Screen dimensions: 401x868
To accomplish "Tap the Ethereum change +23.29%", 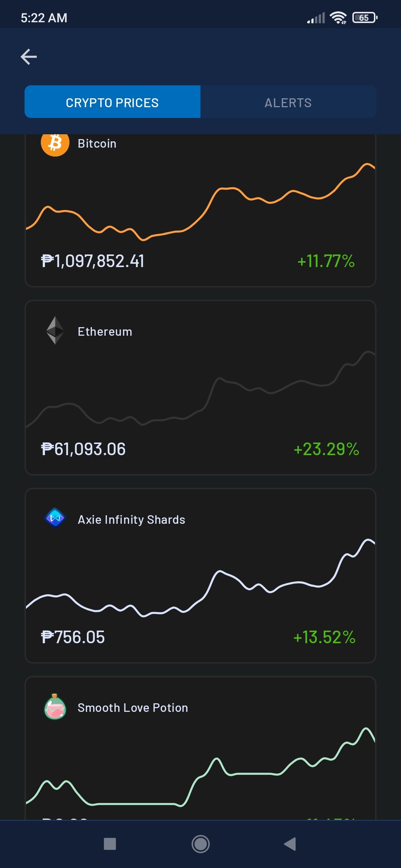I will [326, 449].
